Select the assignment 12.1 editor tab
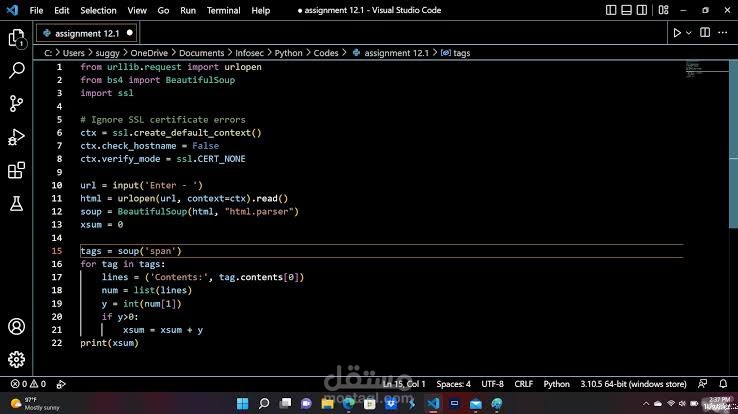This screenshot has height=414, width=738. click(x=87, y=33)
